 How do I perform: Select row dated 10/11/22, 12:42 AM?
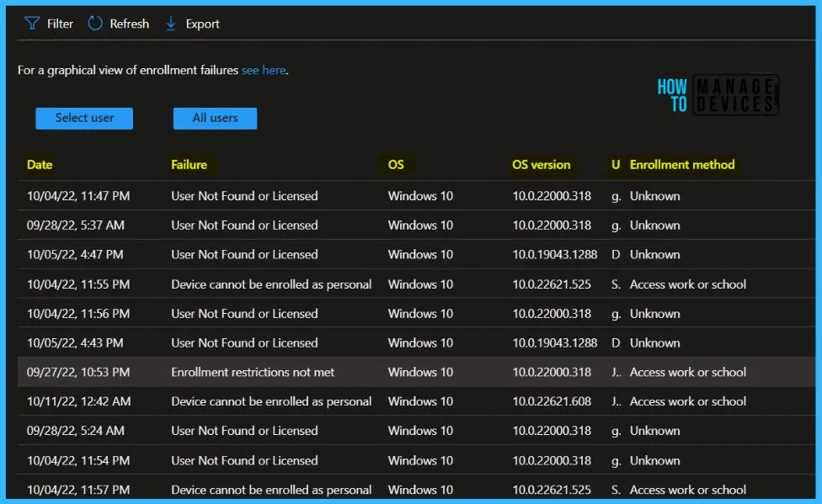416,401
